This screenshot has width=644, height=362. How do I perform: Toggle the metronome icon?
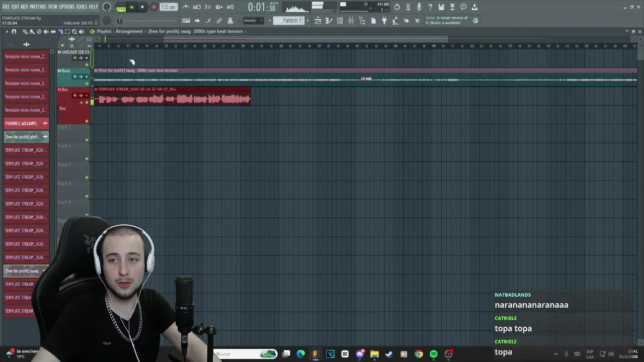186,7
